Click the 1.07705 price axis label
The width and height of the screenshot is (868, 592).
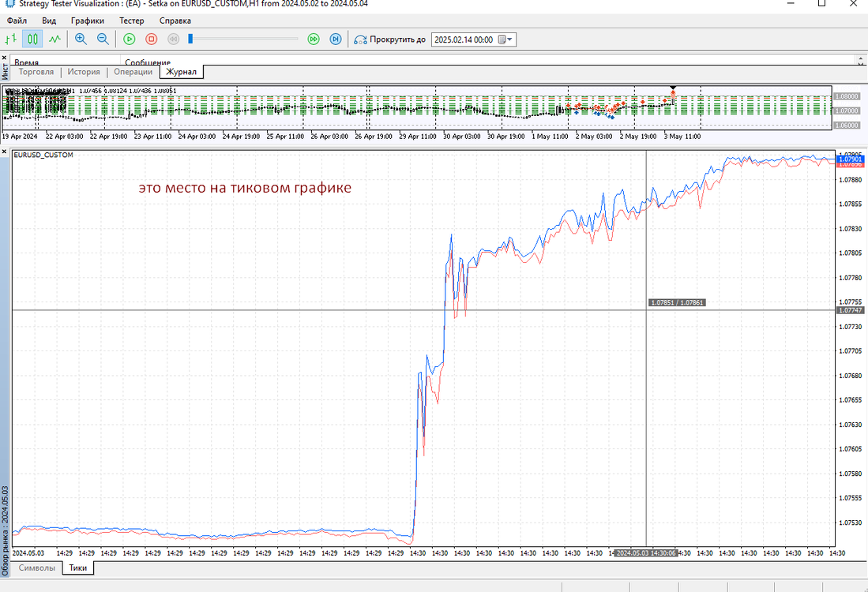pyautogui.click(x=851, y=350)
